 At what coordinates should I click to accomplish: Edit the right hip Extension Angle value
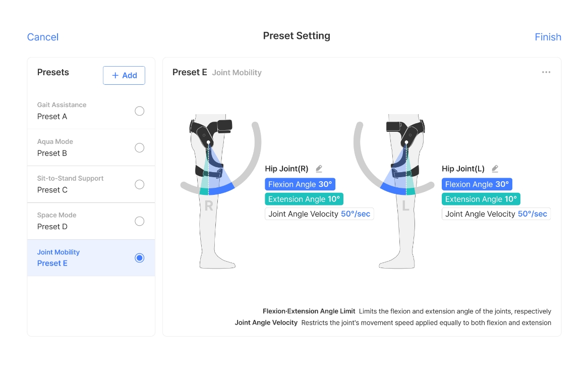click(x=304, y=199)
